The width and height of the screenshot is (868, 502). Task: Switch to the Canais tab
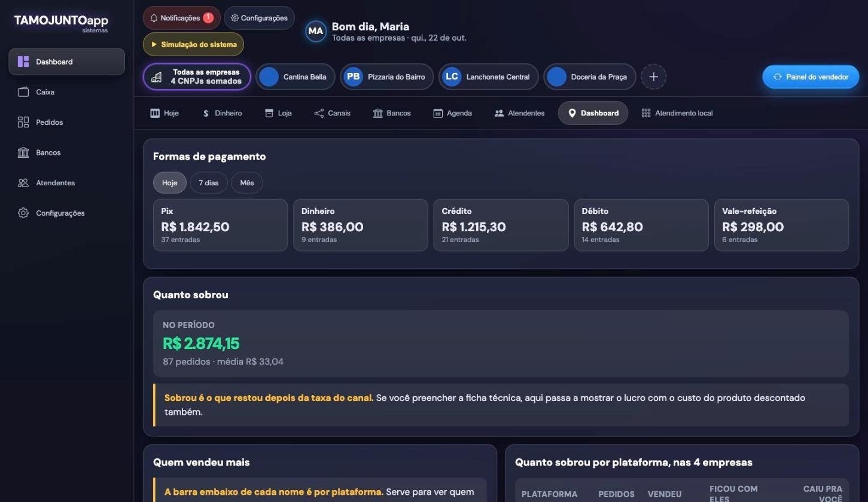[x=332, y=113]
